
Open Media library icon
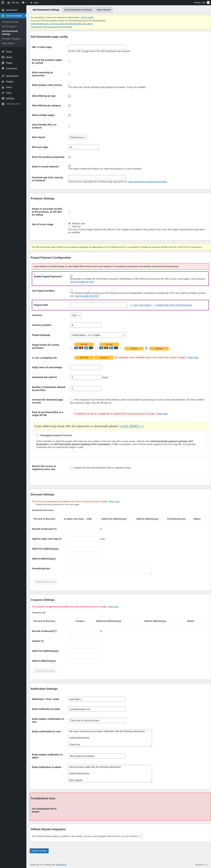point(3,57)
